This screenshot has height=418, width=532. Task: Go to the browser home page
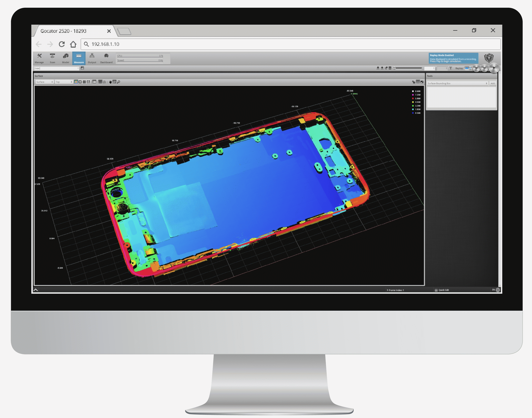[x=73, y=44]
